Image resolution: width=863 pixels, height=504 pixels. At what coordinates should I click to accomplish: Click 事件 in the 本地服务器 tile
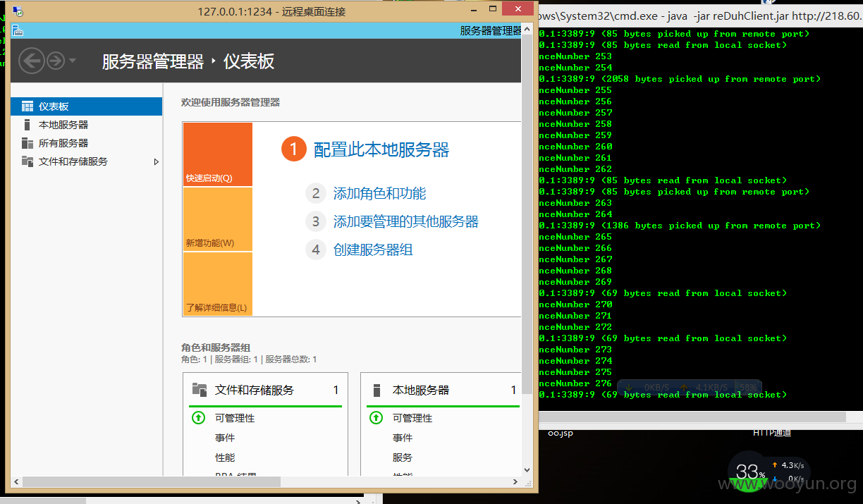pyautogui.click(x=403, y=438)
